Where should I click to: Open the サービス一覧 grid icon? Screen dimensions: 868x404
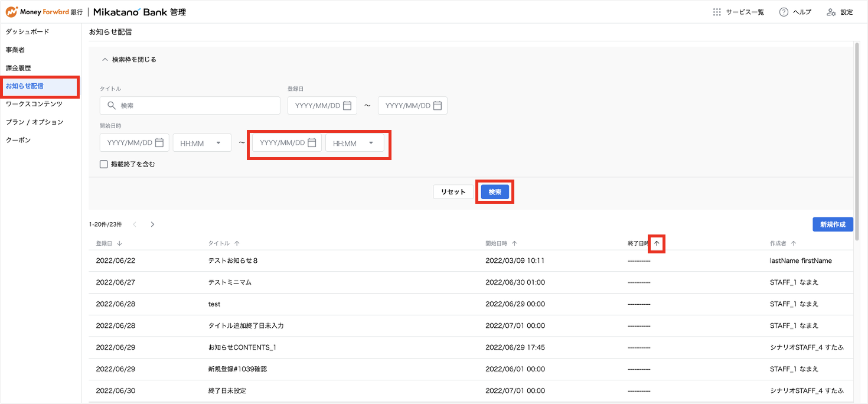[x=717, y=12]
